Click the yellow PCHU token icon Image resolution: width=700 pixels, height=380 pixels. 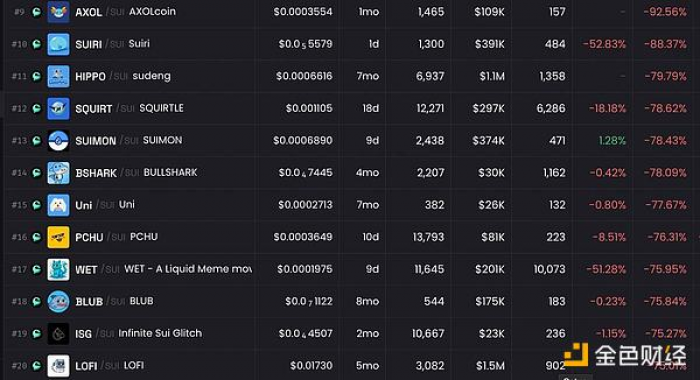pyautogui.click(x=58, y=237)
